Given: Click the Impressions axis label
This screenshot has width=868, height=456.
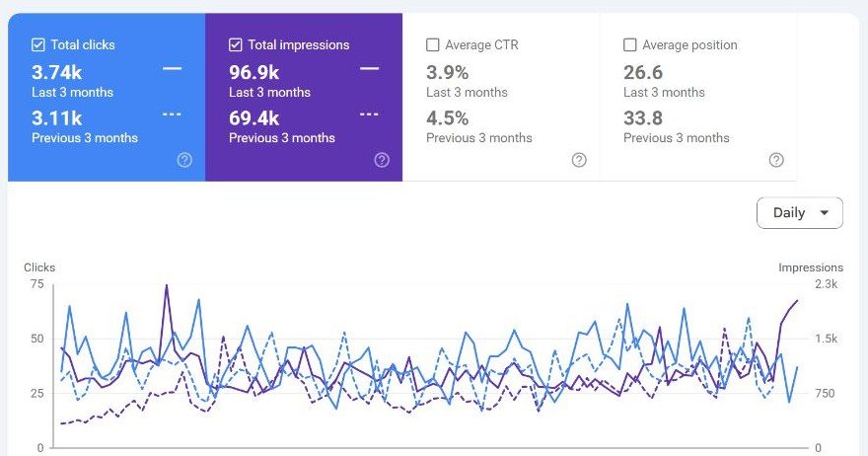Looking at the screenshot, I should [811, 267].
